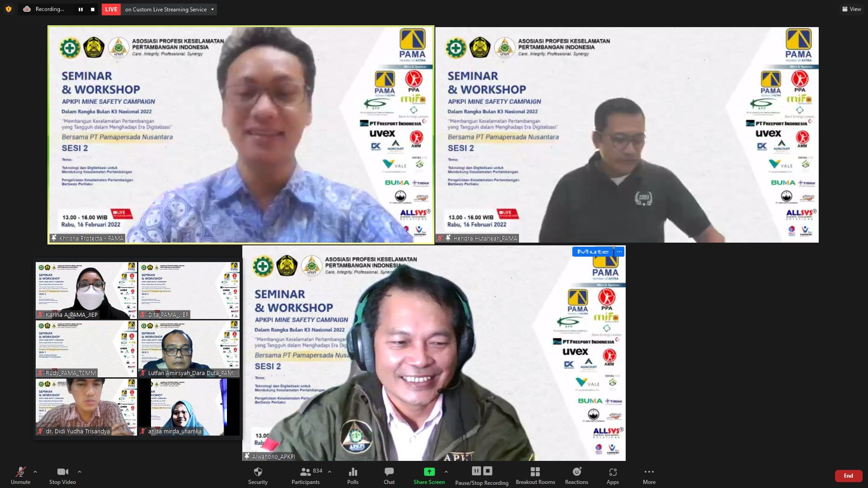This screenshot has height=488, width=868.
Task: Open the Chat panel
Action: [x=389, y=472]
